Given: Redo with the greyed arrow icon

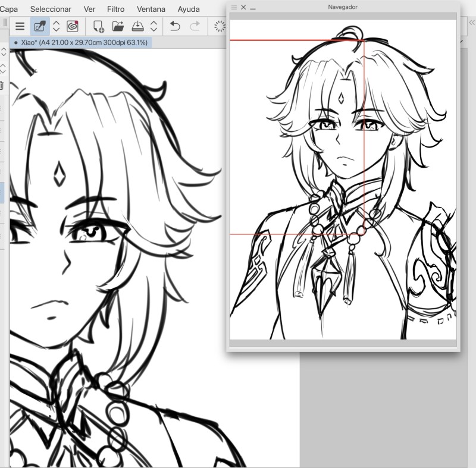Looking at the screenshot, I should 195,26.
